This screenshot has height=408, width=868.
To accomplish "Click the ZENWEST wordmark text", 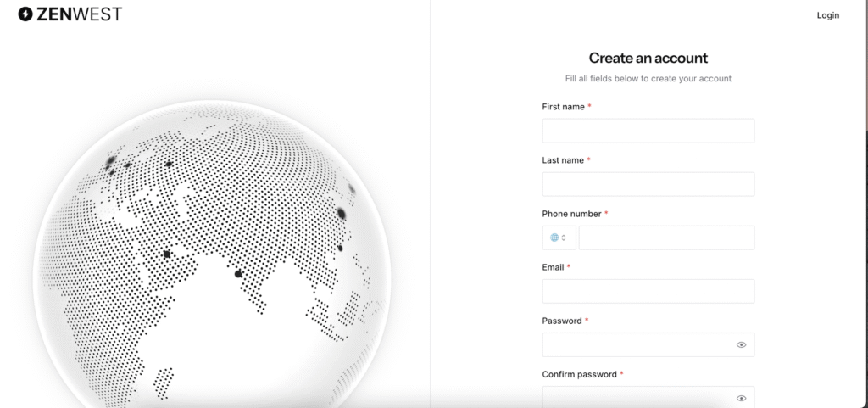I will coord(79,14).
